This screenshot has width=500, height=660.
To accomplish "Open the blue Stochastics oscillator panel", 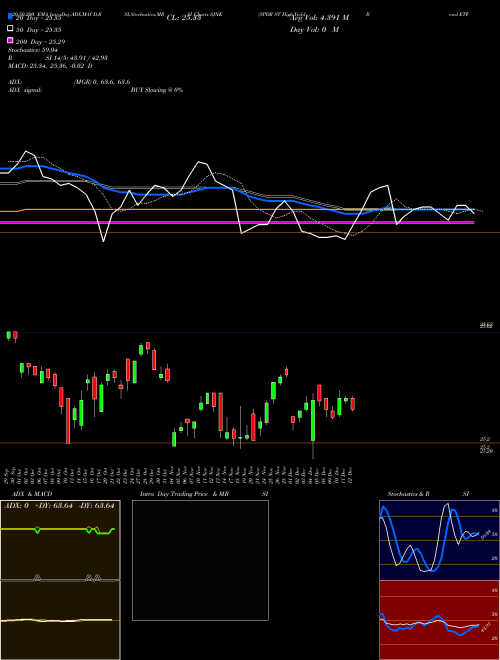I will [439, 540].
